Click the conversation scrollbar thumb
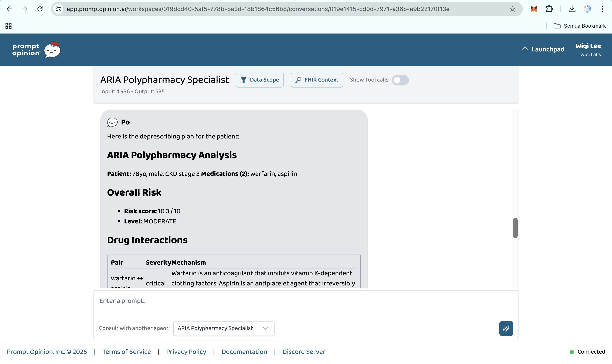612x364 pixels. pyautogui.click(x=515, y=228)
